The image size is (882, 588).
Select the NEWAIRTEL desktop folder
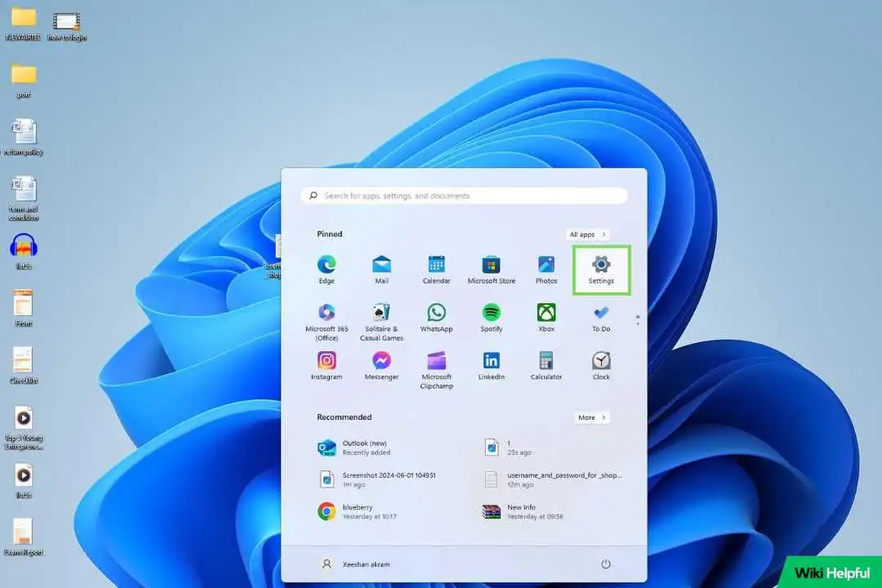coord(23,23)
